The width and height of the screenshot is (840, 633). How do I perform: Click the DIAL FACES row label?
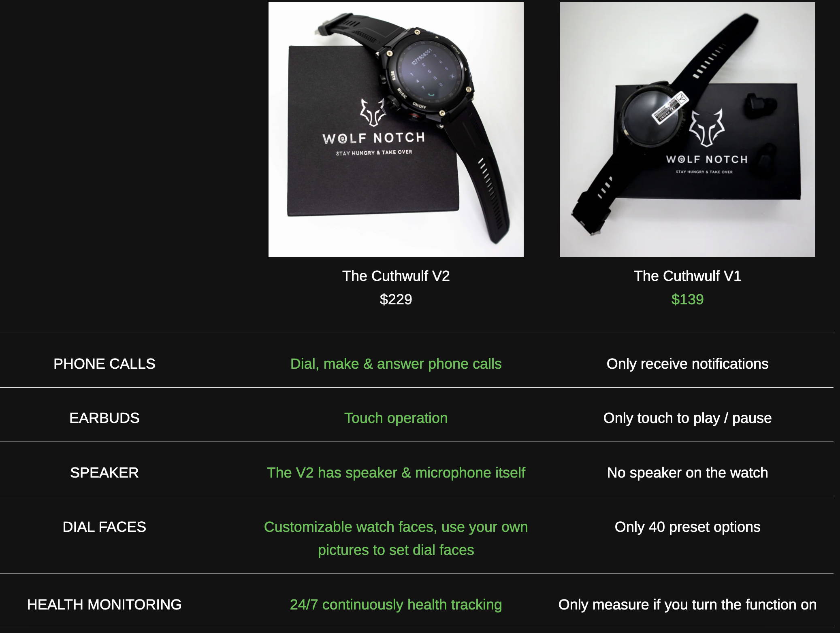[104, 527]
